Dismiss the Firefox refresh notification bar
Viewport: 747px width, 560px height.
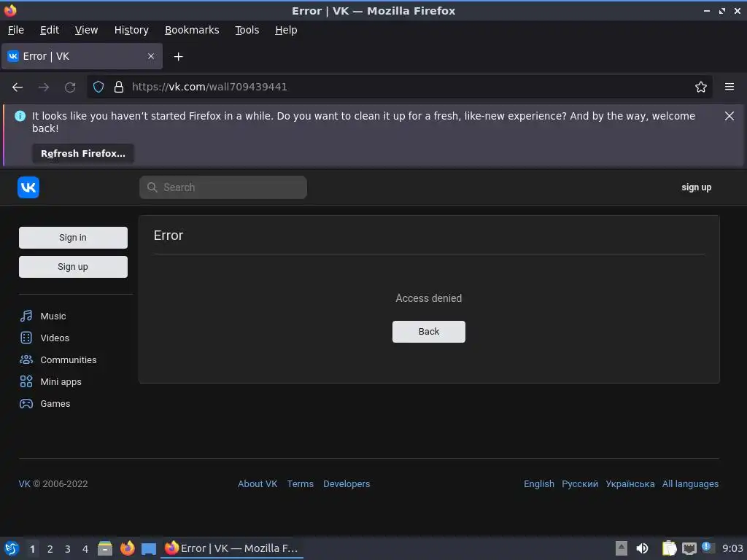coord(729,116)
